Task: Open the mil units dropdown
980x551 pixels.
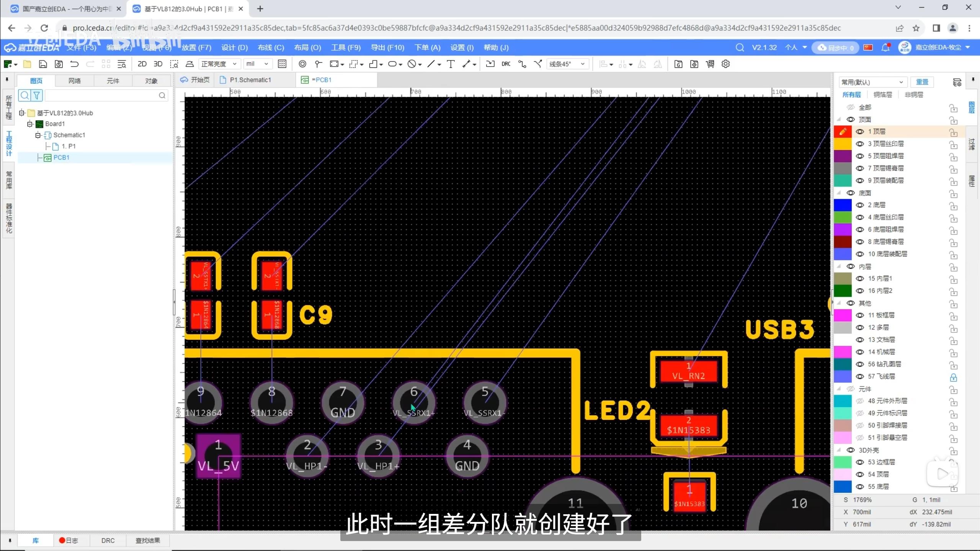Action: tap(257, 64)
